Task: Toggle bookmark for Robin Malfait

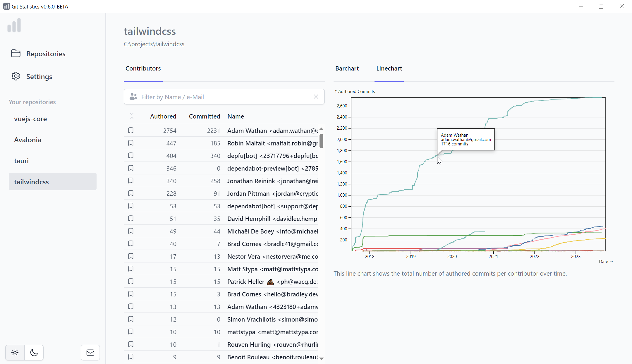Action: [x=131, y=143]
